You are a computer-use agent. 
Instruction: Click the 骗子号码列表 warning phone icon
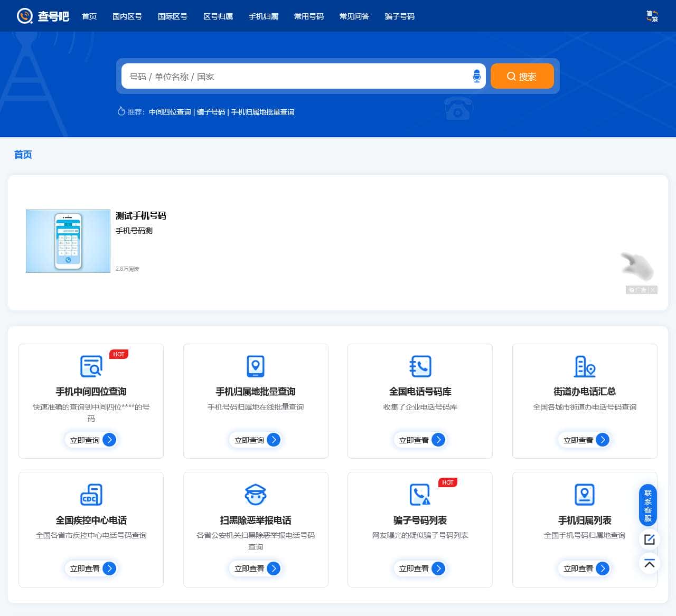click(420, 495)
